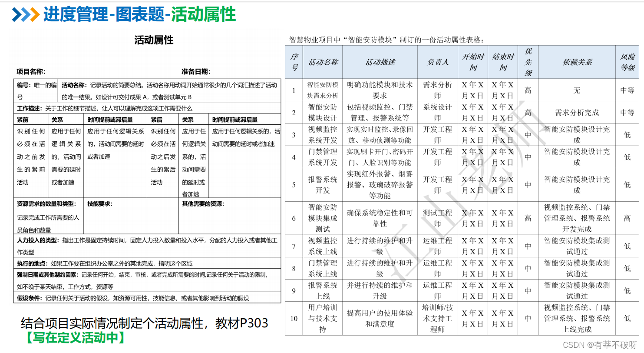Viewport: 644px width, 353px height.
Task: Click the description 确保系统稳定性和可靠性
Action: point(380,218)
